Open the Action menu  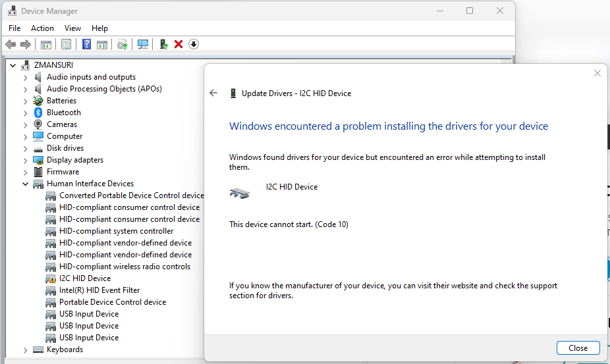pos(42,28)
